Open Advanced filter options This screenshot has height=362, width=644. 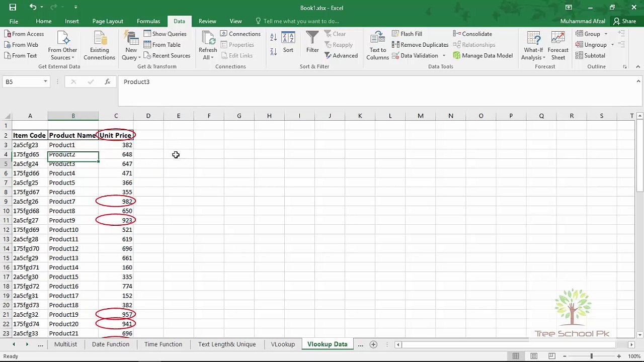pos(341,56)
